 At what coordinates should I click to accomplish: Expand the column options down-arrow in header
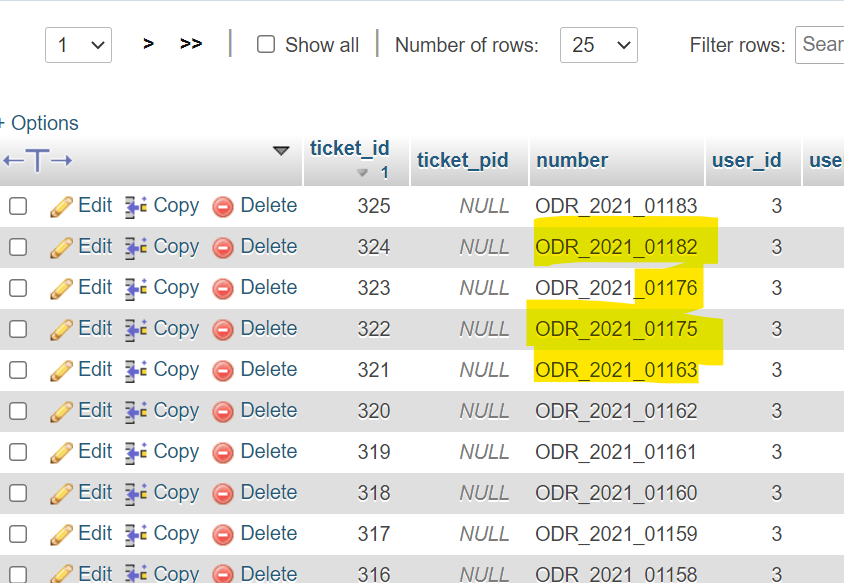[x=281, y=151]
